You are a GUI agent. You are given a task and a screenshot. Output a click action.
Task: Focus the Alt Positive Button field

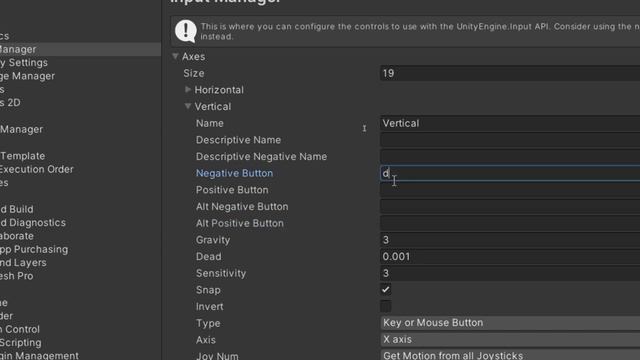click(510, 223)
